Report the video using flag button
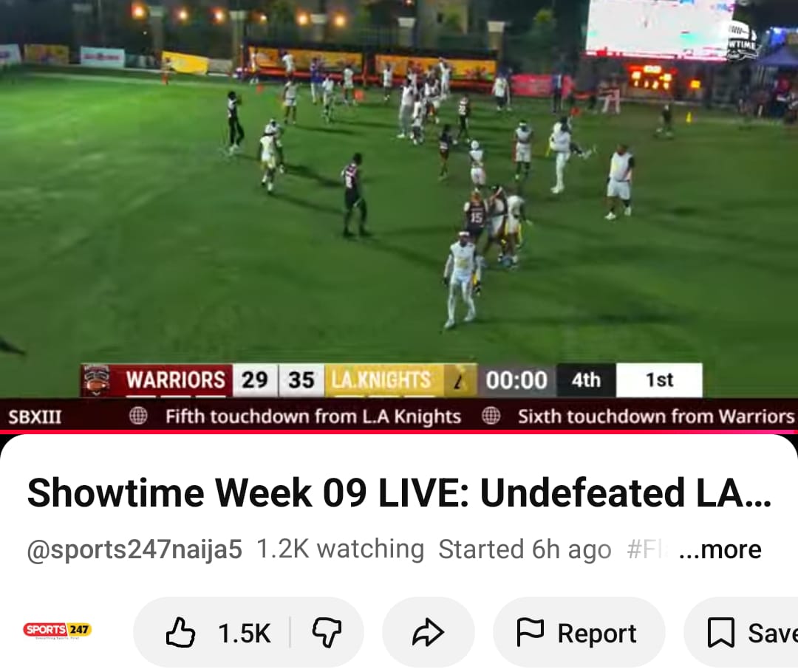798x672 pixels. tap(579, 632)
